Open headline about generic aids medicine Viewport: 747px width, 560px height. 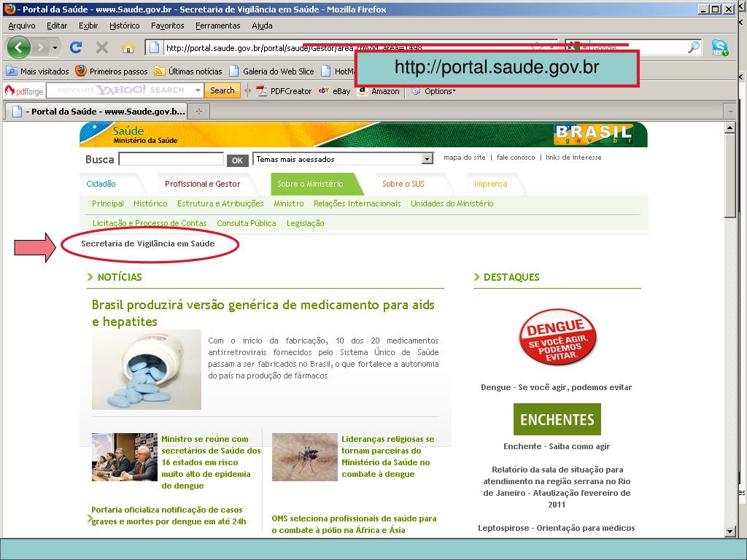pos(263,313)
